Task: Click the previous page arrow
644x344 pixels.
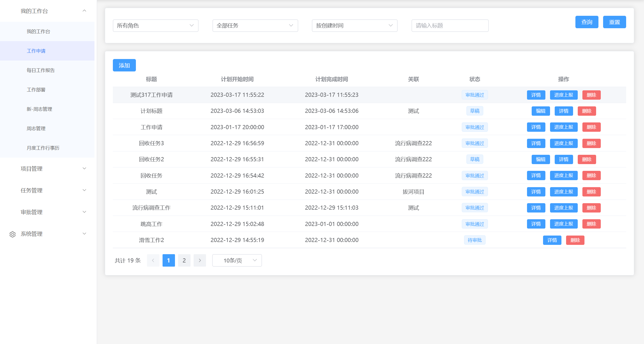Action: (153, 260)
